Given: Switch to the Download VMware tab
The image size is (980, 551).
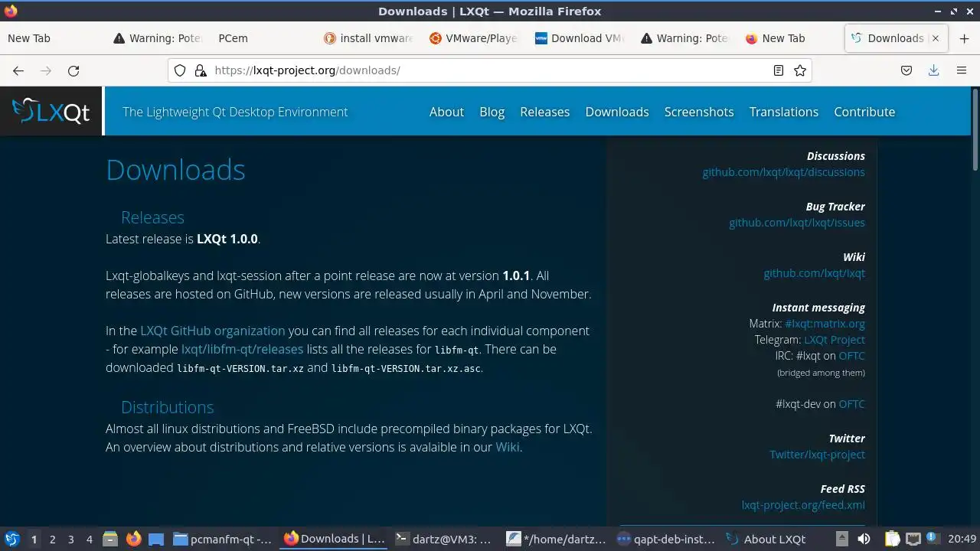Looking at the screenshot, I should tap(579, 38).
